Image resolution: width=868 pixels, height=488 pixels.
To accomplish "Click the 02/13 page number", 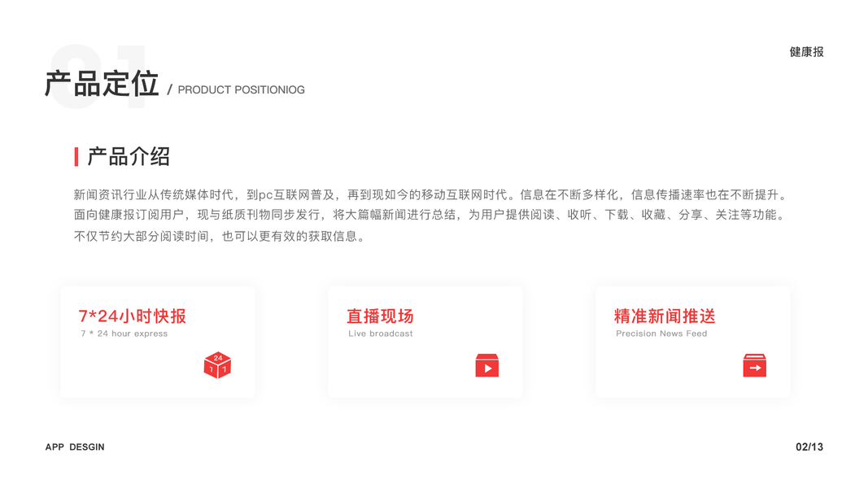I will click(809, 447).
